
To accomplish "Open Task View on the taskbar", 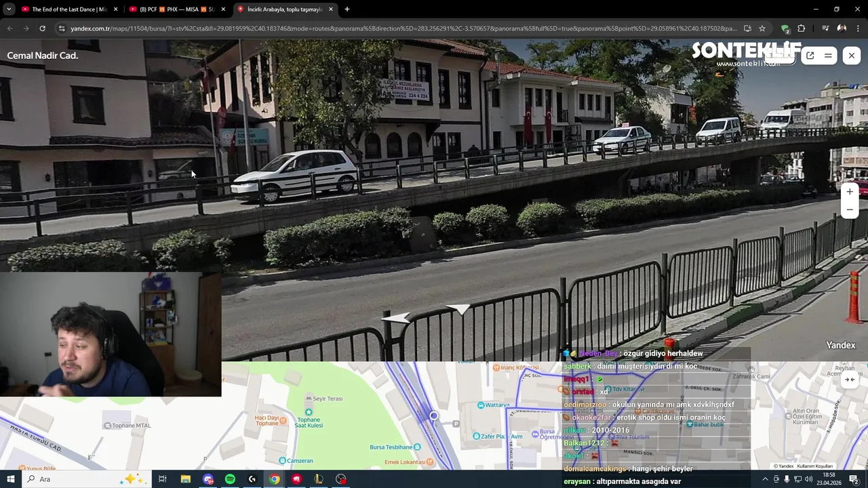I will point(163,479).
